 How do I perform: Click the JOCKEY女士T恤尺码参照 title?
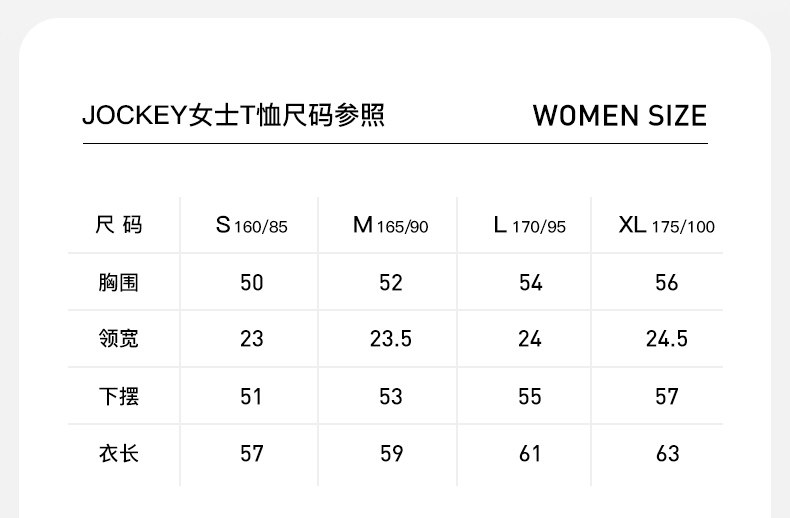(233, 115)
